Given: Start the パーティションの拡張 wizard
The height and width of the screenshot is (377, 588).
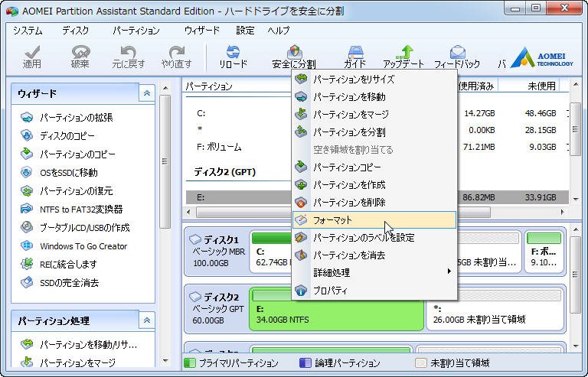Looking at the screenshot, I should (x=67, y=118).
